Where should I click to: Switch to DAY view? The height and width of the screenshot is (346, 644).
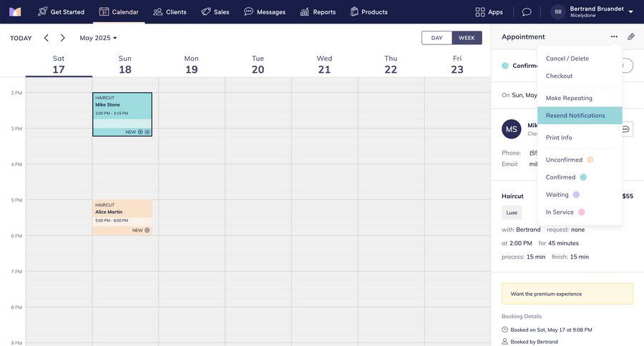coord(436,38)
